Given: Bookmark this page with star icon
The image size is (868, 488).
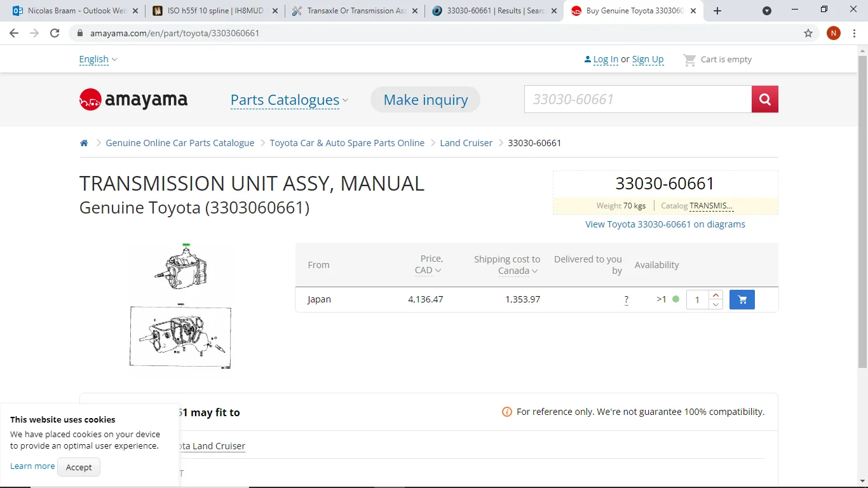Looking at the screenshot, I should pyautogui.click(x=808, y=33).
